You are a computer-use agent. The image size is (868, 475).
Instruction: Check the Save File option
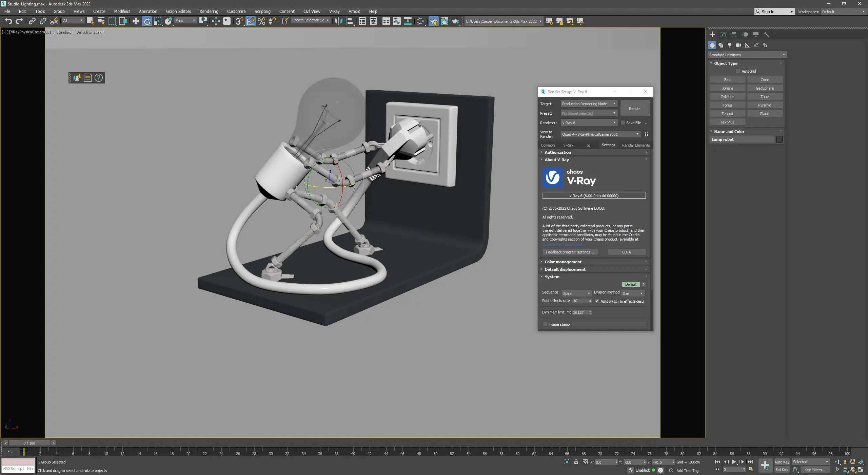[623, 123]
